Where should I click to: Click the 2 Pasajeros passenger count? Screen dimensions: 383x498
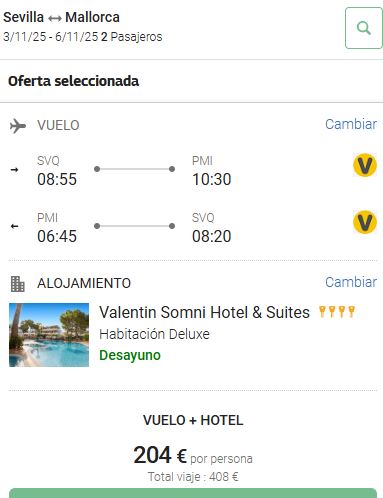[132, 37]
